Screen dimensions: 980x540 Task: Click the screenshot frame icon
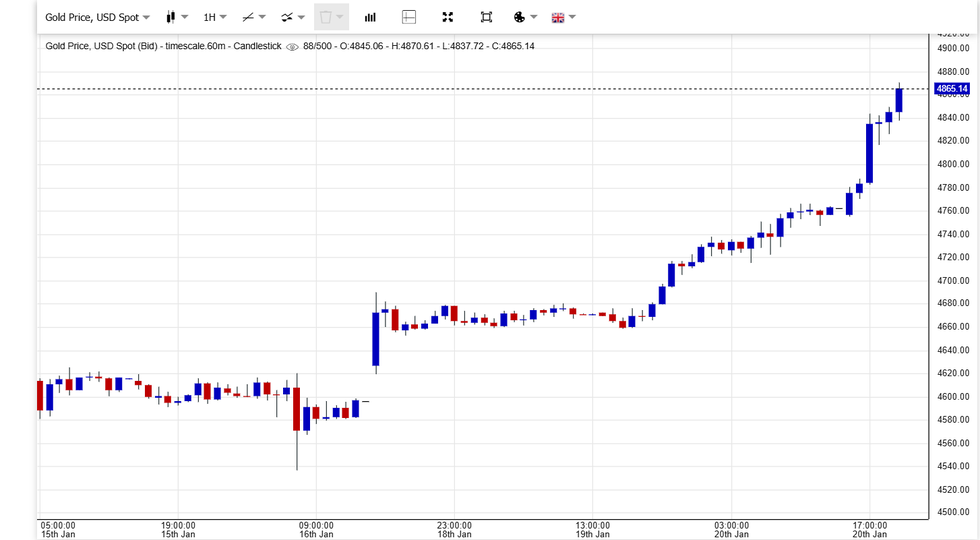486,17
